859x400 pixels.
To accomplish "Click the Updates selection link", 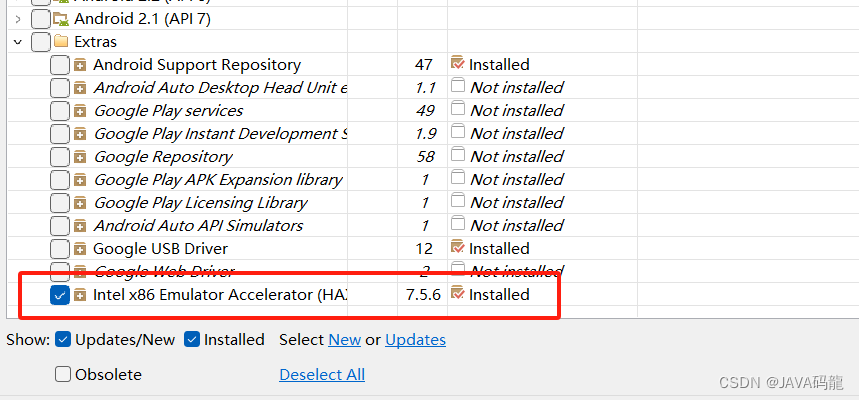I will point(415,340).
